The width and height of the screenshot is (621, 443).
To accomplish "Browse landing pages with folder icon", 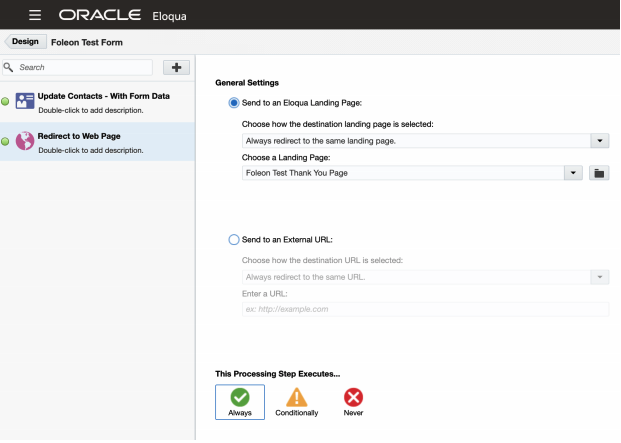I will click(x=599, y=173).
